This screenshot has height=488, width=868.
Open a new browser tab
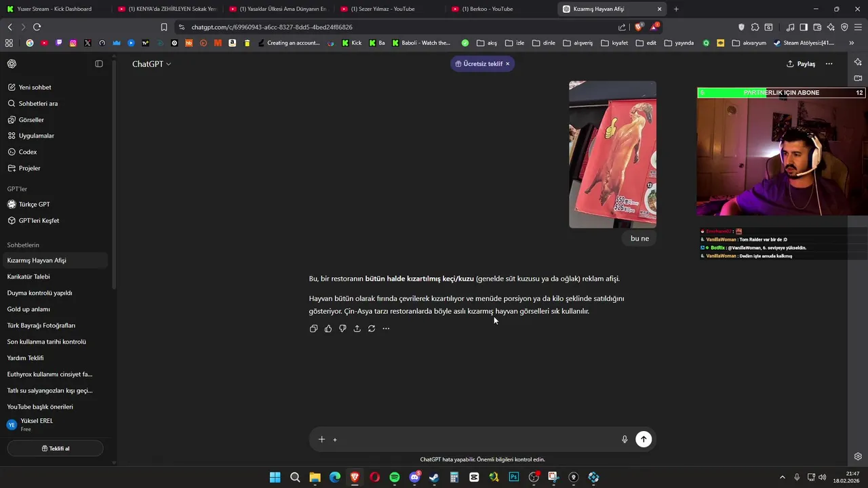tap(676, 9)
